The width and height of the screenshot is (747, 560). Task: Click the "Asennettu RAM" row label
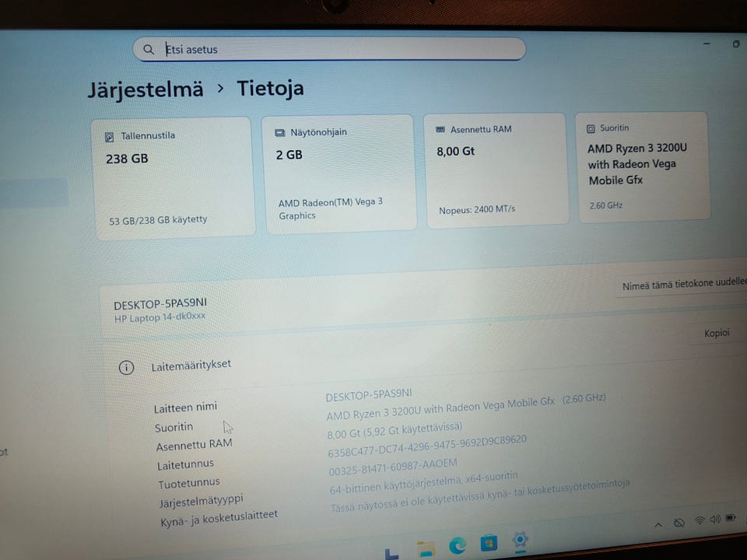coord(194,445)
